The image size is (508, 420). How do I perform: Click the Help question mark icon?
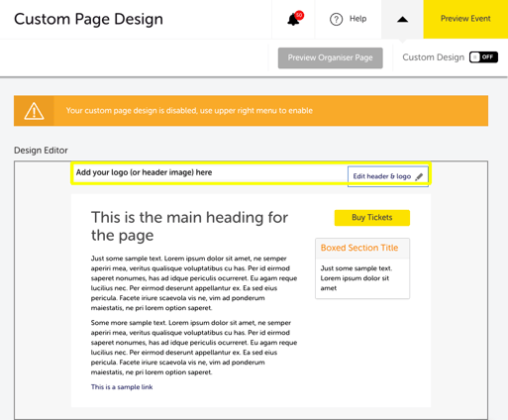click(x=336, y=19)
